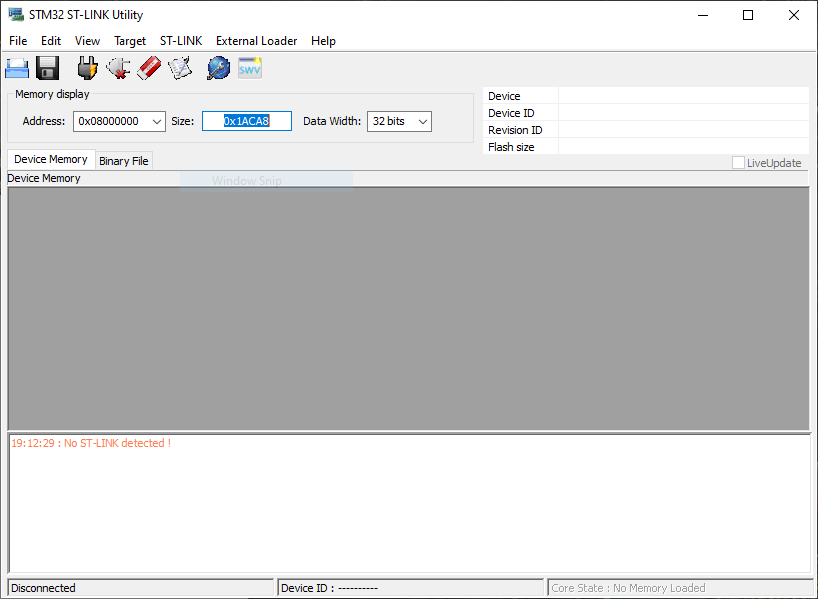This screenshot has width=818, height=599.
Task: Maximize the ST-LINK Utility window
Action: 748,15
